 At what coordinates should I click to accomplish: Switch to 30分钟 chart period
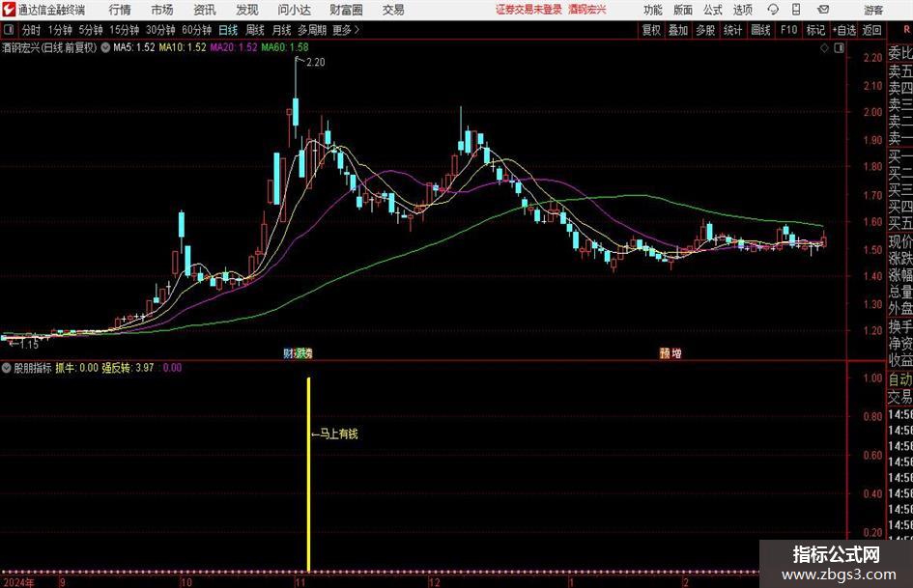tap(160, 30)
